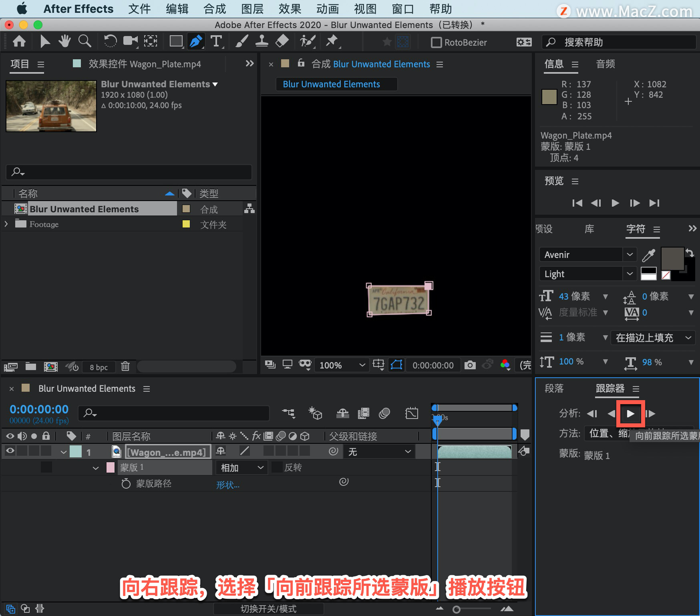Click the pink 蒙版 1 color swatch
700x616 pixels.
point(111,467)
